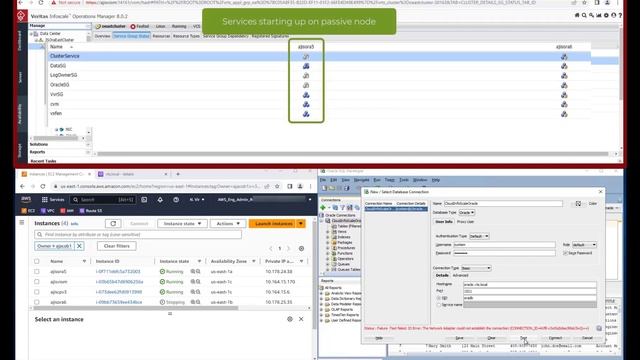Viewport: 640px width, 360px height.
Task: Click the ClusterService status icon under ajsora6
Action: click(x=564, y=56)
